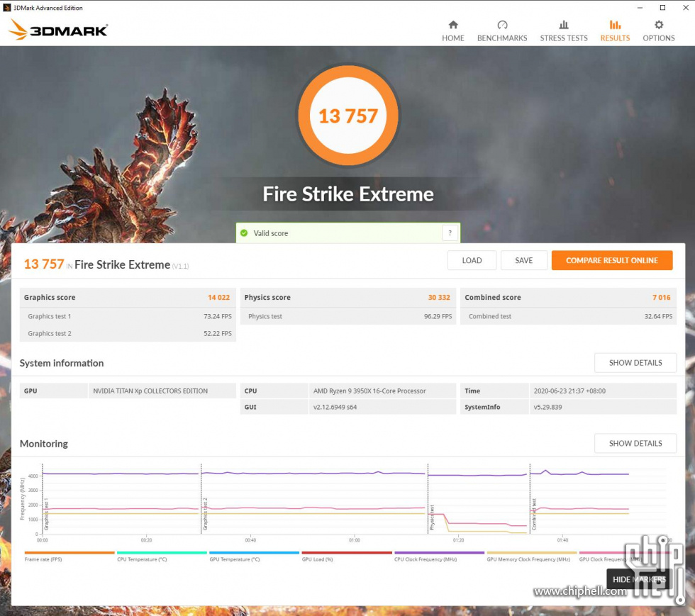The height and width of the screenshot is (616, 695).
Task: Click the Valid score label
Action: [x=270, y=233]
